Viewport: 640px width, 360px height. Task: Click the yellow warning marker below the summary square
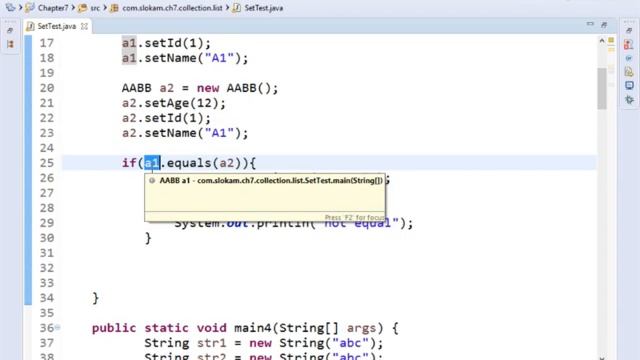(611, 50)
